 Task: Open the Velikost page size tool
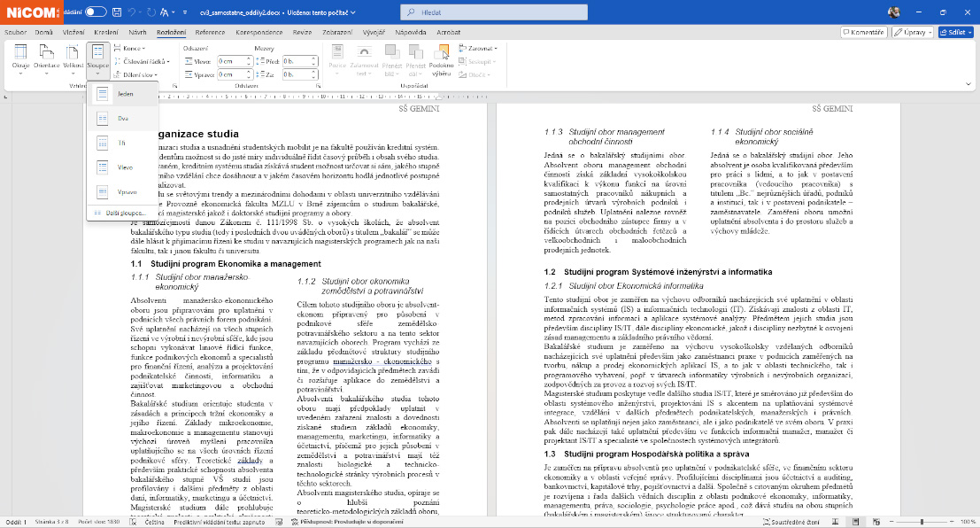tap(73, 57)
